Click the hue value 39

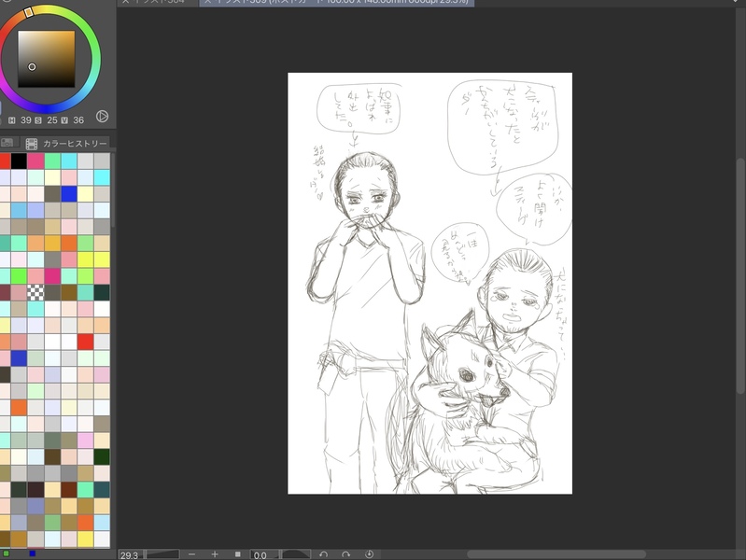(26, 120)
